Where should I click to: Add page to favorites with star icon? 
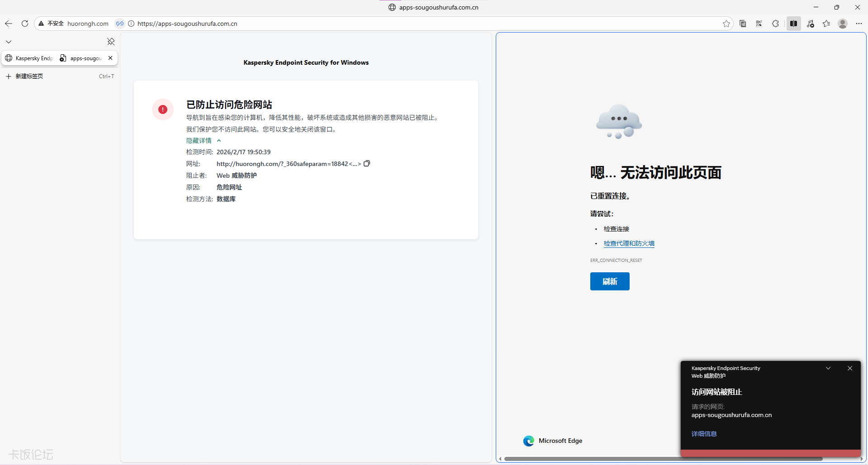(726, 24)
